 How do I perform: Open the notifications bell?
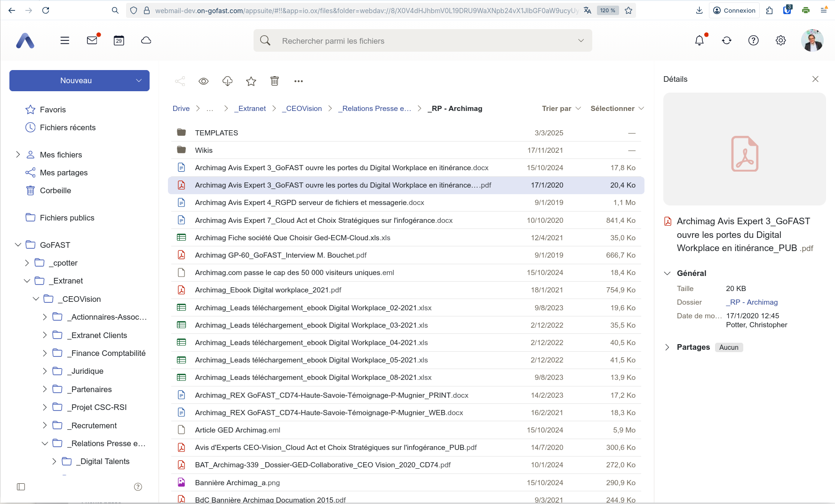coord(700,40)
